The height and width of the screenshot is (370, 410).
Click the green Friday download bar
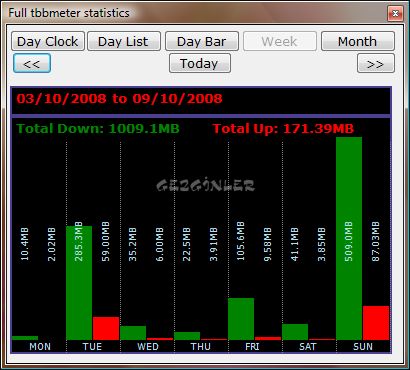(241, 319)
